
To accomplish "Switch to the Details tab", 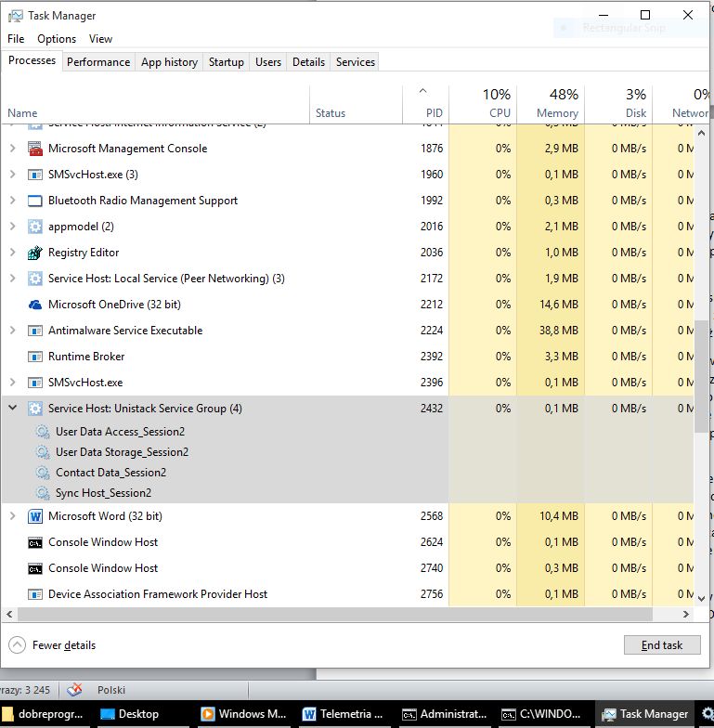I will [x=308, y=62].
